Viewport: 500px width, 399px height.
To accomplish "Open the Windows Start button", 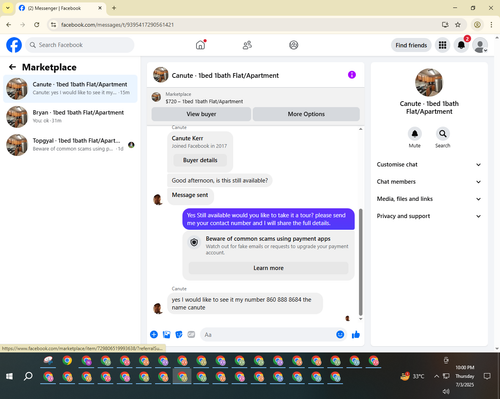I will tap(9, 376).
